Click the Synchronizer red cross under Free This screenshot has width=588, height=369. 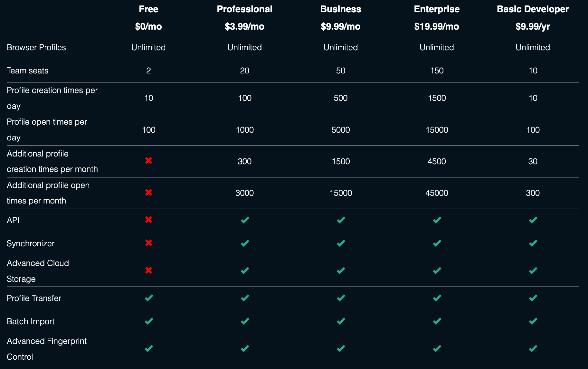[148, 243]
